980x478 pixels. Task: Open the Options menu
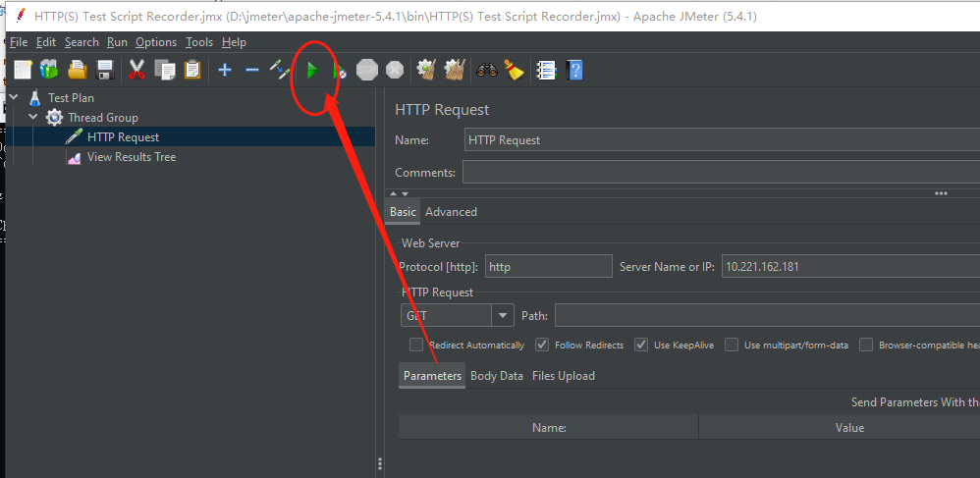[156, 42]
